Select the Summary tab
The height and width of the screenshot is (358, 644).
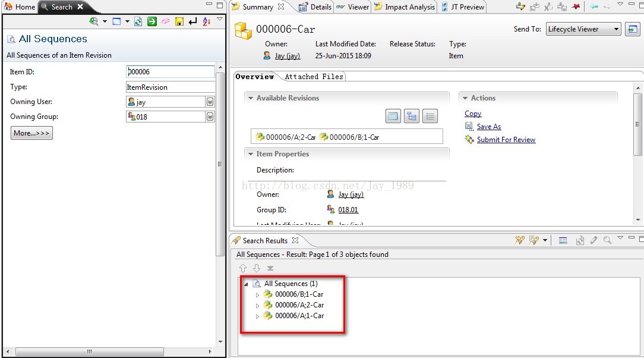(x=257, y=7)
